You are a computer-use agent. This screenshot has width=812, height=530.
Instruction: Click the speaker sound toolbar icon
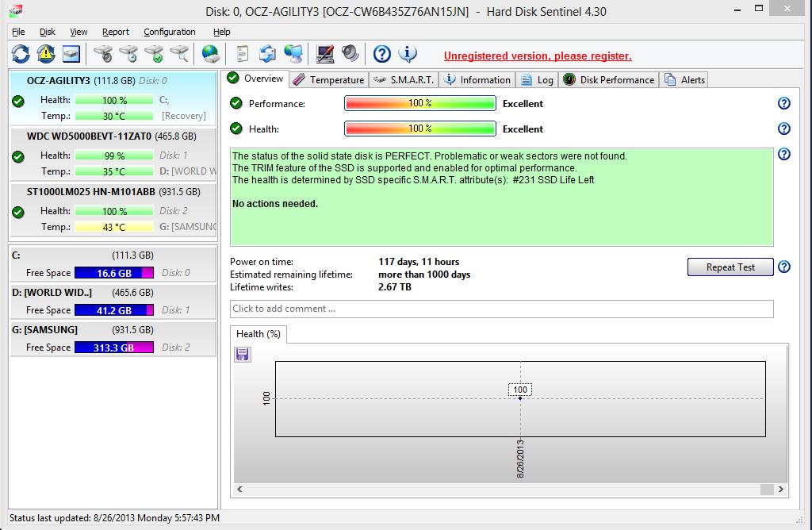(x=350, y=54)
